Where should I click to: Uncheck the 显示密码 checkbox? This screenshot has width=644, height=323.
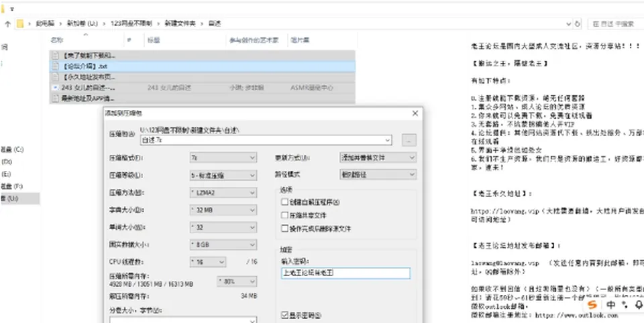point(284,315)
